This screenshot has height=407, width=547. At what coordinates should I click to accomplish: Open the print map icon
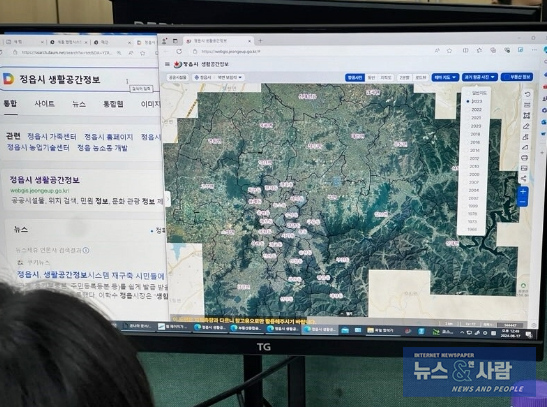(524, 158)
